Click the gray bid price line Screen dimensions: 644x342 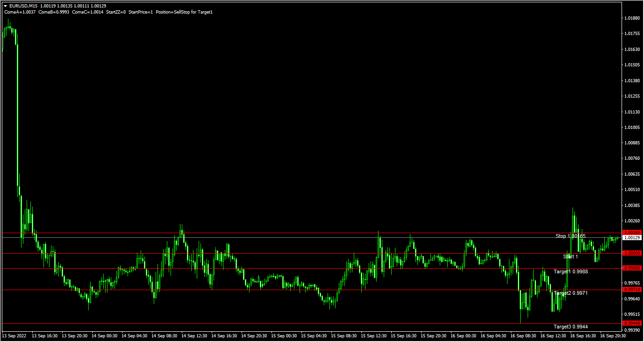(304, 237)
